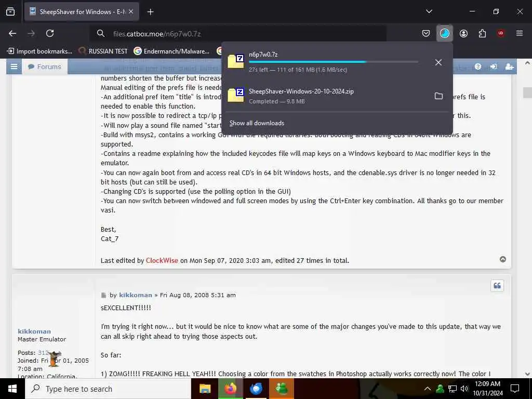Click the forum login icon
The image size is (532, 399).
[x=494, y=67]
